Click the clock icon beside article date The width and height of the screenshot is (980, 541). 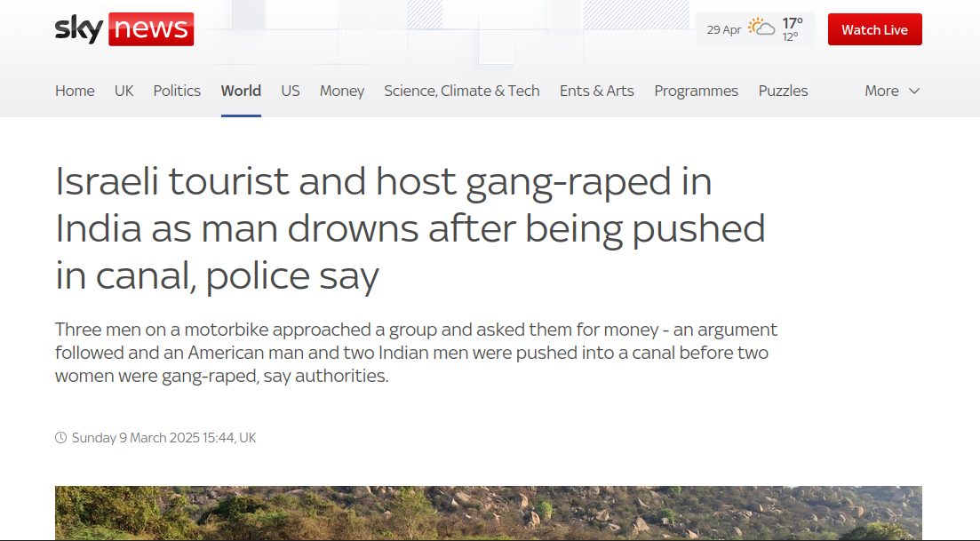pyautogui.click(x=60, y=438)
